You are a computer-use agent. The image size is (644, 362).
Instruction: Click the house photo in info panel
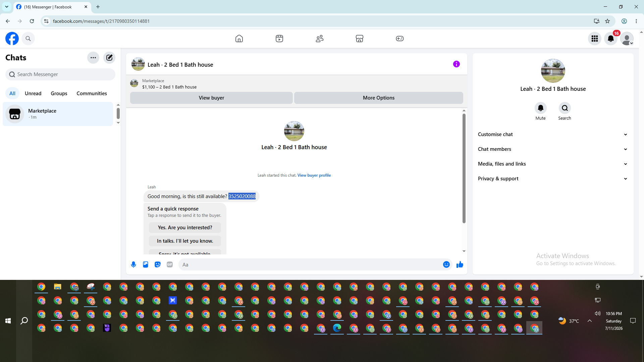(x=553, y=71)
